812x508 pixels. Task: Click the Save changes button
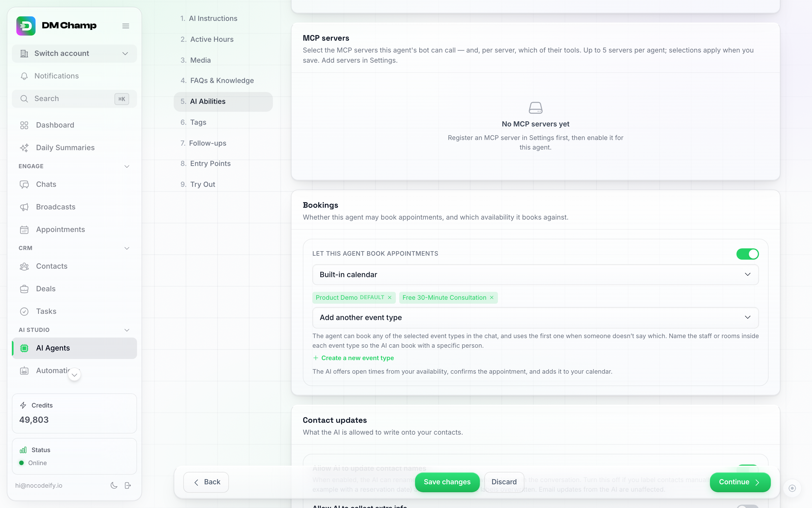click(x=447, y=482)
